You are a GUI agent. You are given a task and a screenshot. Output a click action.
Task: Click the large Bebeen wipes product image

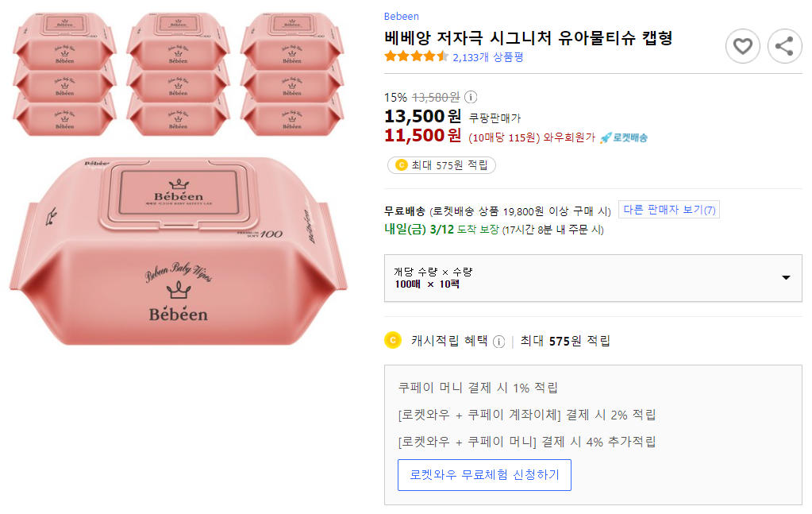coord(179,250)
